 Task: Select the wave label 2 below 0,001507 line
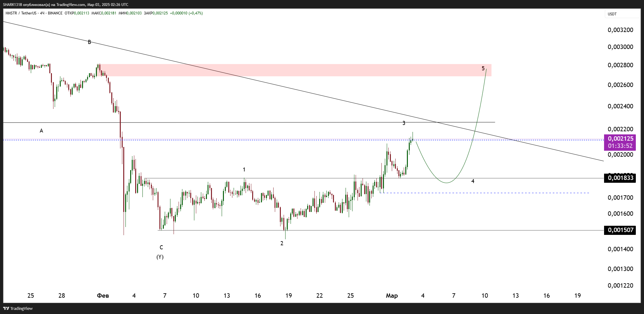tap(282, 243)
